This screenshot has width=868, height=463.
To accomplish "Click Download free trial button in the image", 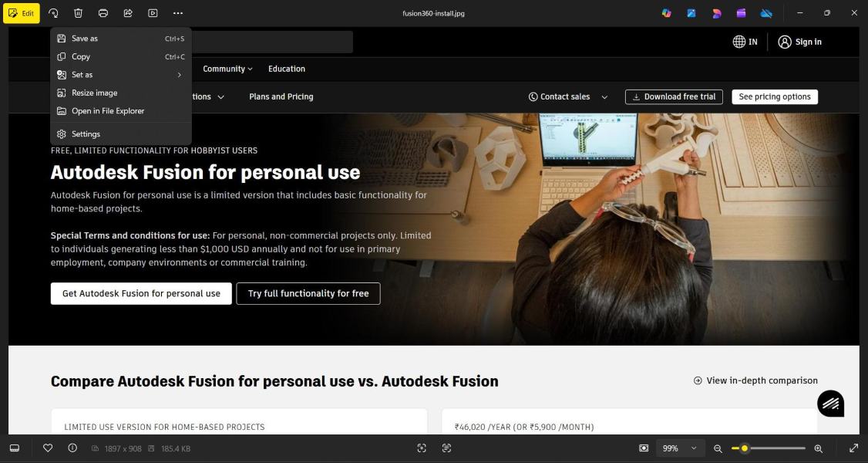I will [674, 97].
